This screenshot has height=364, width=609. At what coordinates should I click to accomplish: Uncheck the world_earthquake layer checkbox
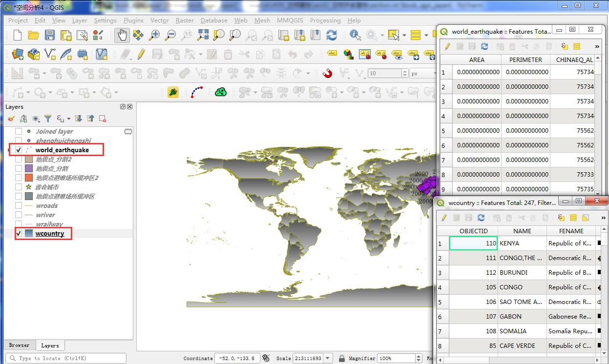pos(19,150)
